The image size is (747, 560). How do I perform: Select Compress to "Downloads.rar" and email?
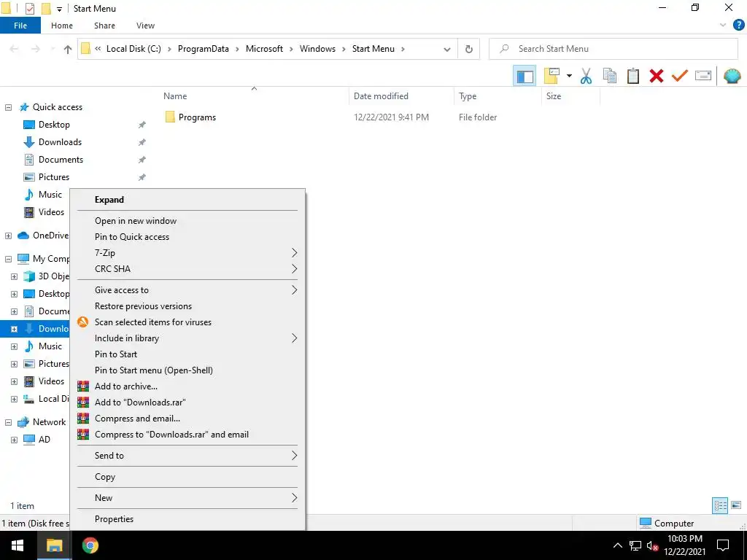pyautogui.click(x=187, y=435)
